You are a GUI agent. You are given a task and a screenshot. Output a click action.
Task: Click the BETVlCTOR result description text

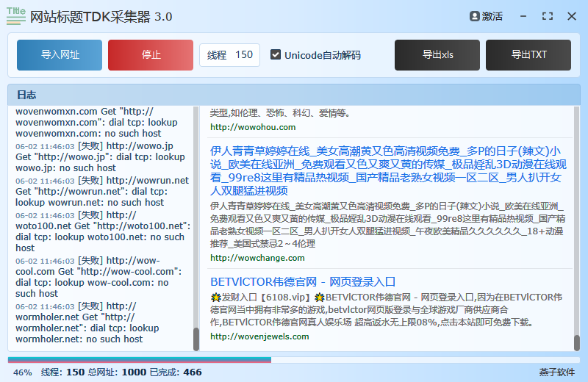click(387, 310)
